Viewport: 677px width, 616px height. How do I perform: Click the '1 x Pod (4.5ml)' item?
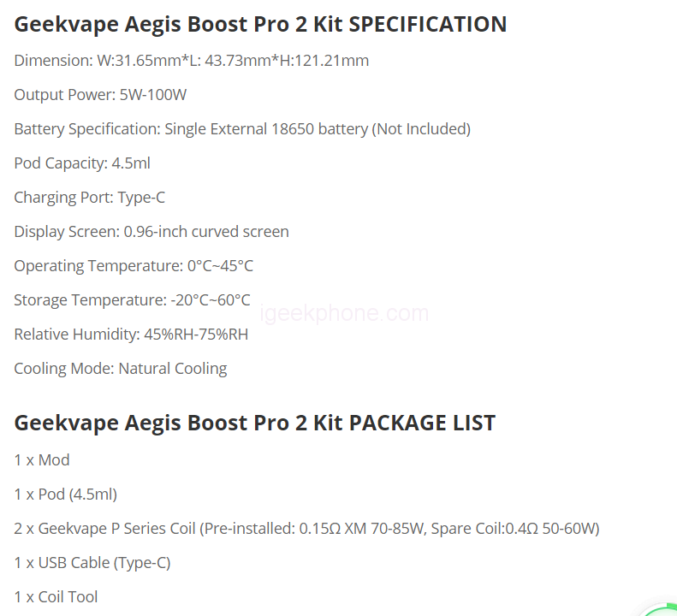point(65,495)
